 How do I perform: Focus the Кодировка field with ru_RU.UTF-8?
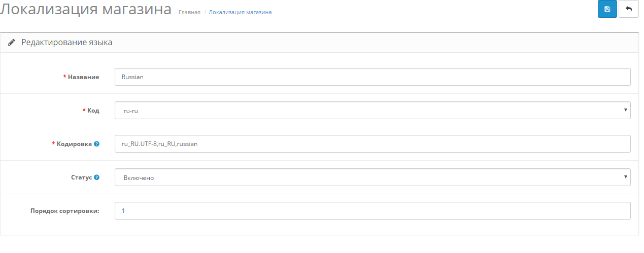372,143
